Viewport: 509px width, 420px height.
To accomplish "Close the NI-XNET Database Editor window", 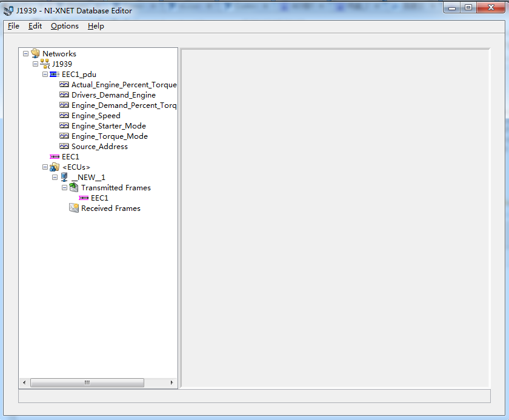I will pyautogui.click(x=491, y=7).
